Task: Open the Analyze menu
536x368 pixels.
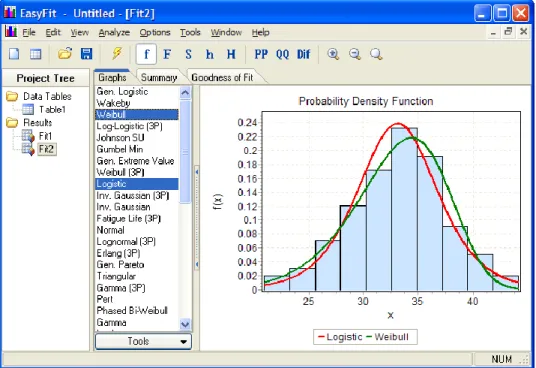Action: coord(114,32)
